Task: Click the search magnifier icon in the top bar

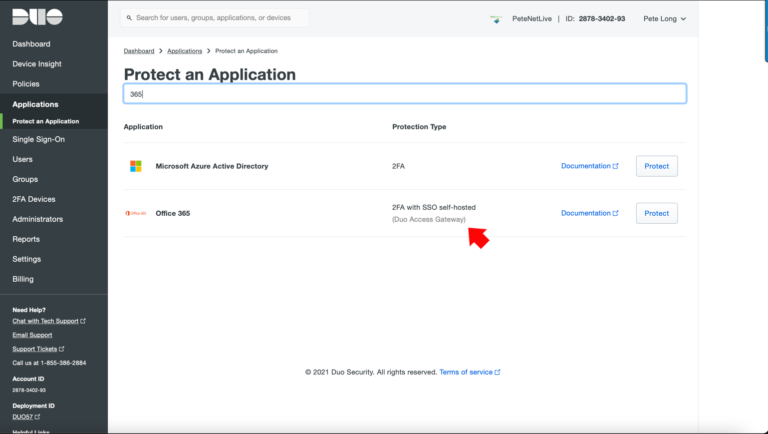Action: [x=129, y=18]
